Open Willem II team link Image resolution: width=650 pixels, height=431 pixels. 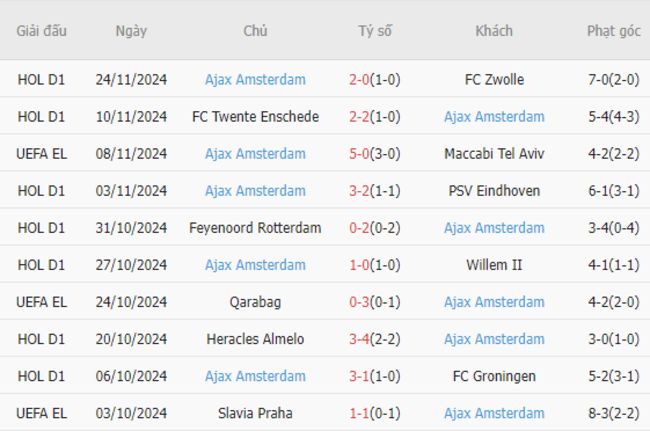[x=494, y=265]
